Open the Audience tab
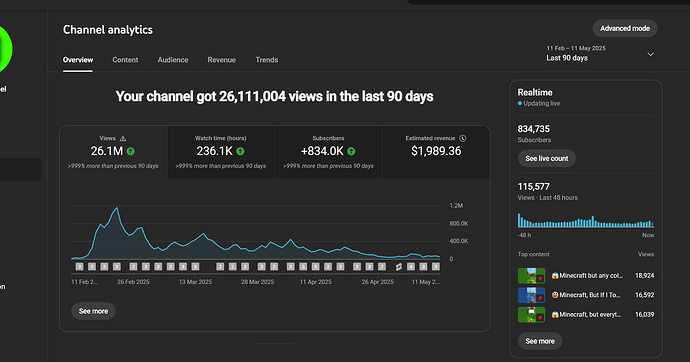Screen dimensions: 690x362 click(x=173, y=60)
